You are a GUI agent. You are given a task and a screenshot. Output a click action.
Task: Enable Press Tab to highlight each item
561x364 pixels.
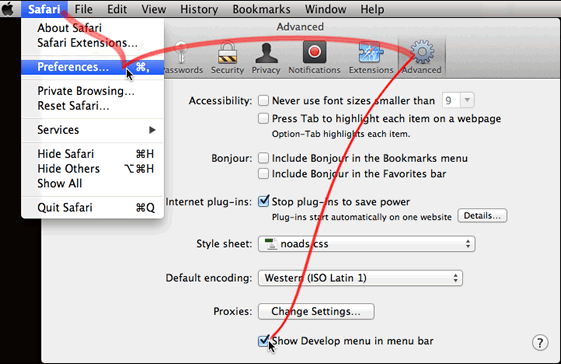(x=263, y=118)
